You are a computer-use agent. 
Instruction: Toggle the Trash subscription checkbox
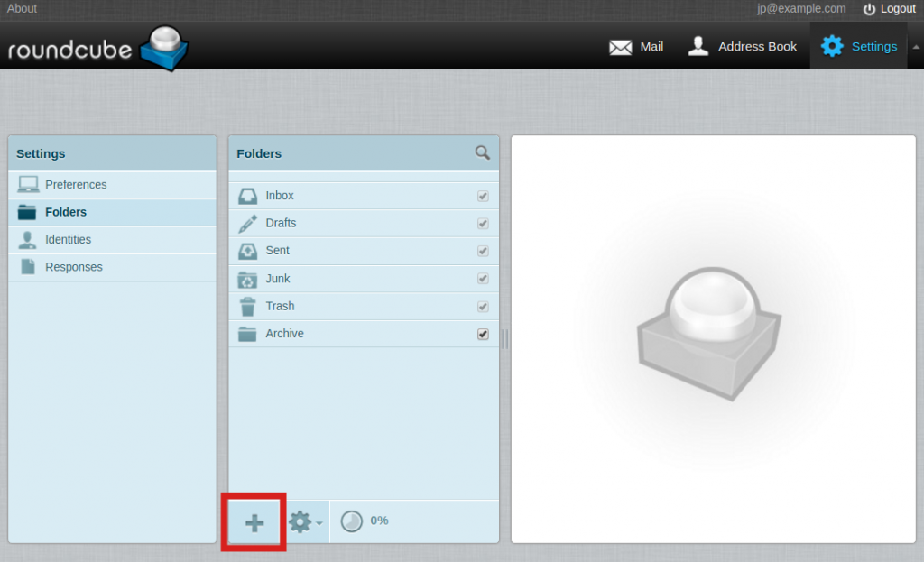pos(484,307)
